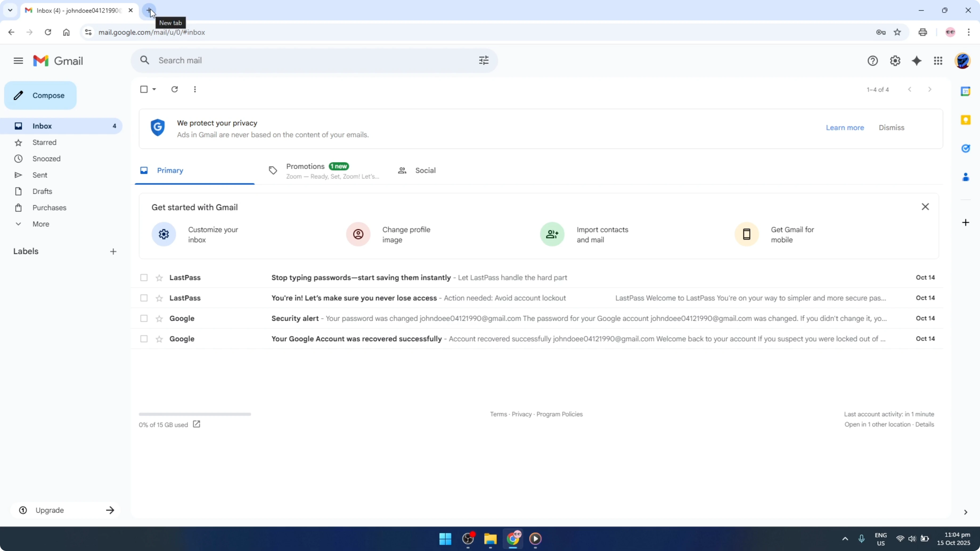Image resolution: width=980 pixels, height=551 pixels.
Task: Click the Chrome home button
Action: [66, 32]
